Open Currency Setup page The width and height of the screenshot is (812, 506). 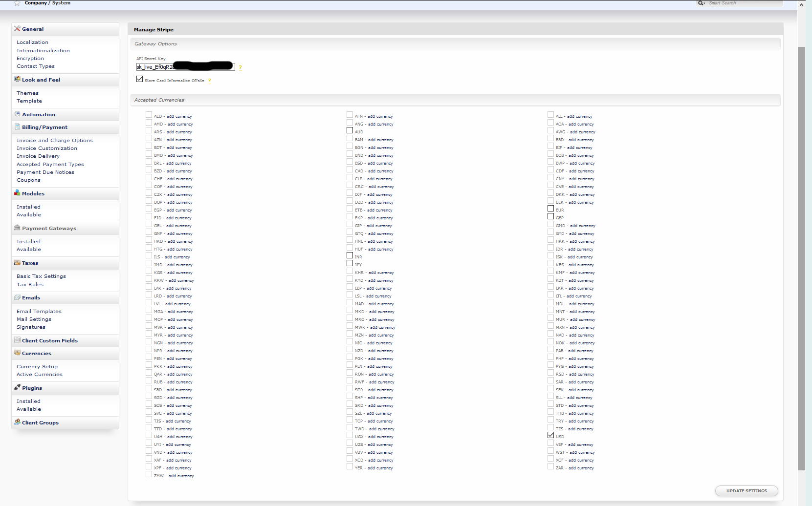[x=37, y=366]
